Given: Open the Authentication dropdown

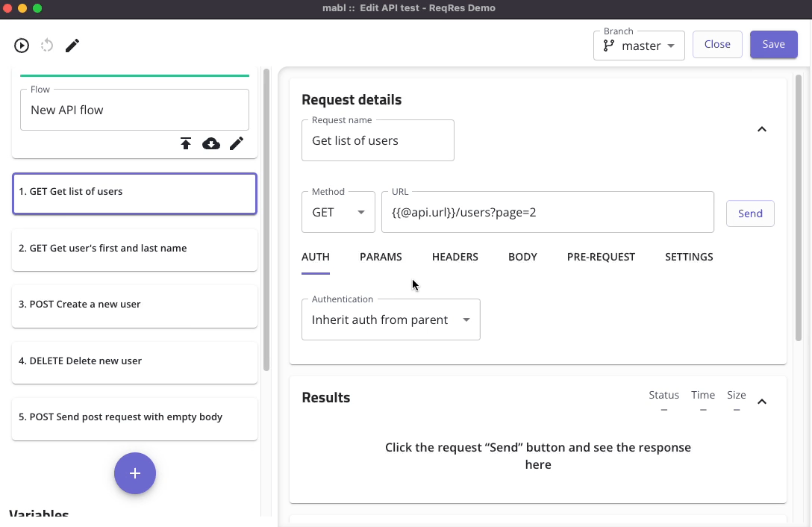Looking at the screenshot, I should (x=391, y=319).
